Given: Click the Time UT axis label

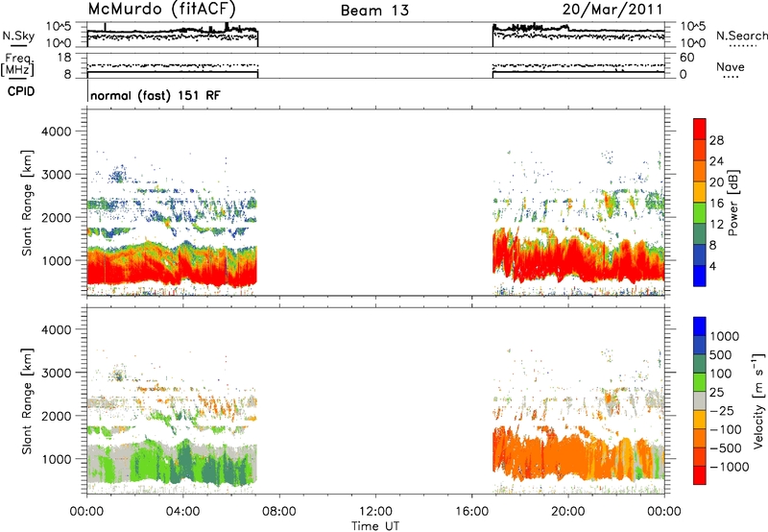Looking at the screenshot, I should pyautogui.click(x=375, y=526).
